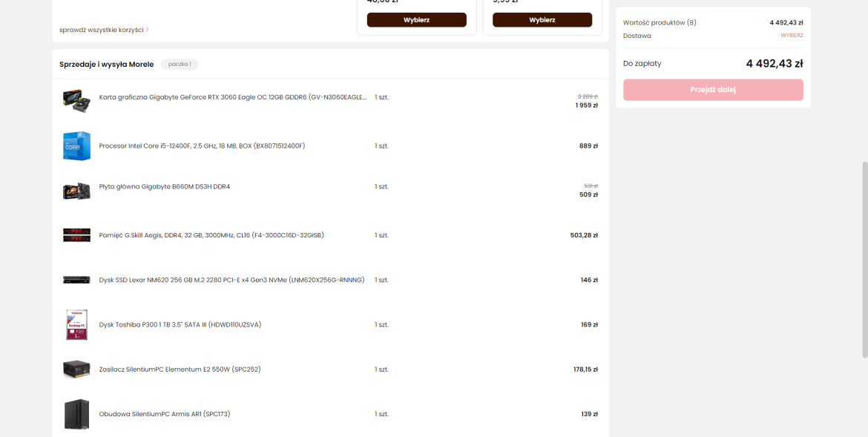
Task: Click the Wybierz button under the 48 zł option
Action: coord(416,20)
